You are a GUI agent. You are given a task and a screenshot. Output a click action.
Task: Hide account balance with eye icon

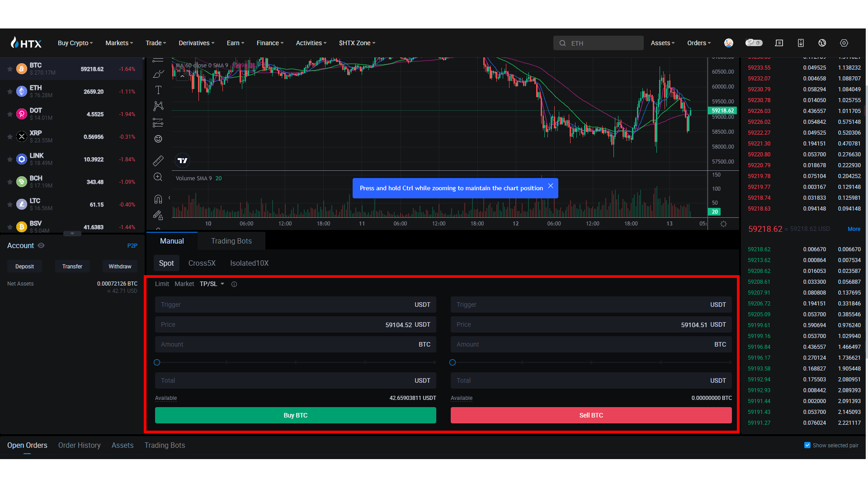point(41,245)
